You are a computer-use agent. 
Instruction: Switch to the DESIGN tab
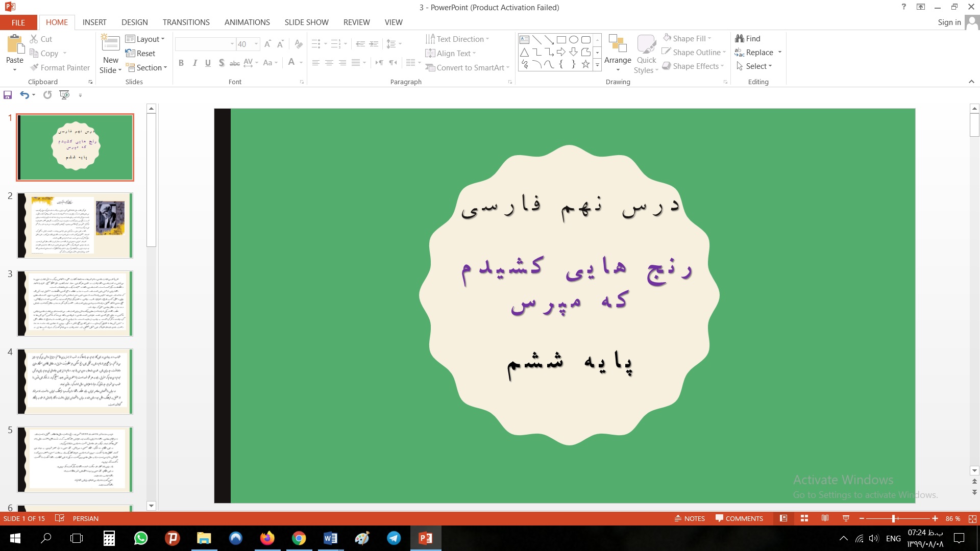click(x=135, y=22)
